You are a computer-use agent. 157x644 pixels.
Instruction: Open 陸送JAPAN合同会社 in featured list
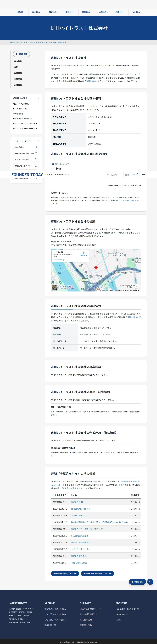click(21, 104)
